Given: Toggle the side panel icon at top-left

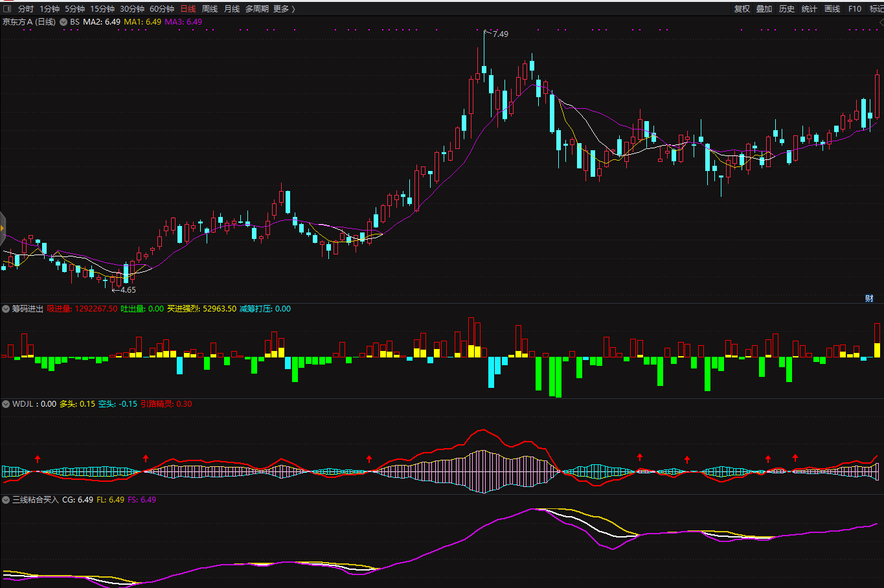Looking at the screenshot, I should point(7,9).
